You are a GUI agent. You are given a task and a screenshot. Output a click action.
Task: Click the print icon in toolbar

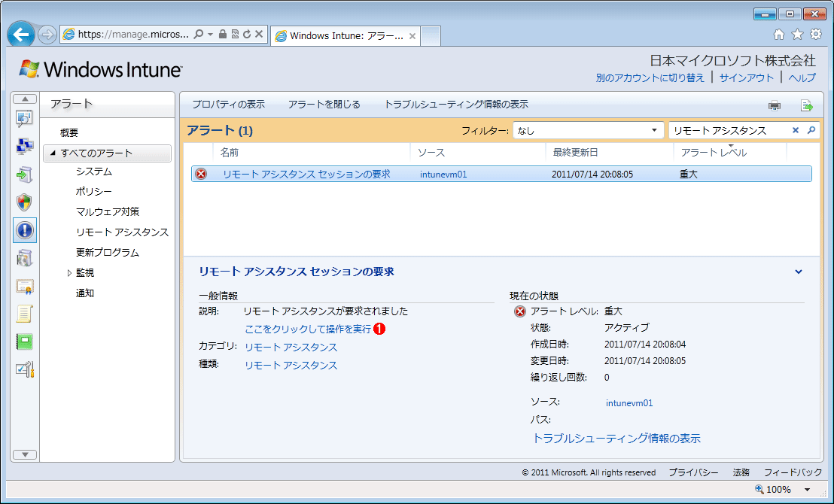click(775, 105)
